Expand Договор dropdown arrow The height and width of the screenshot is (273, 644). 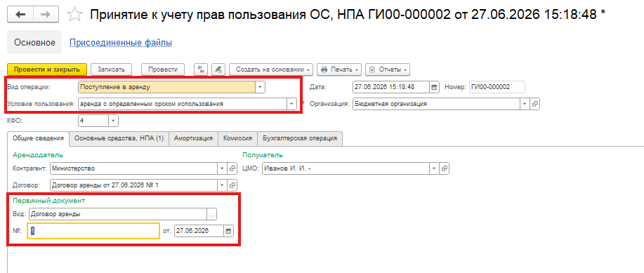click(x=223, y=185)
